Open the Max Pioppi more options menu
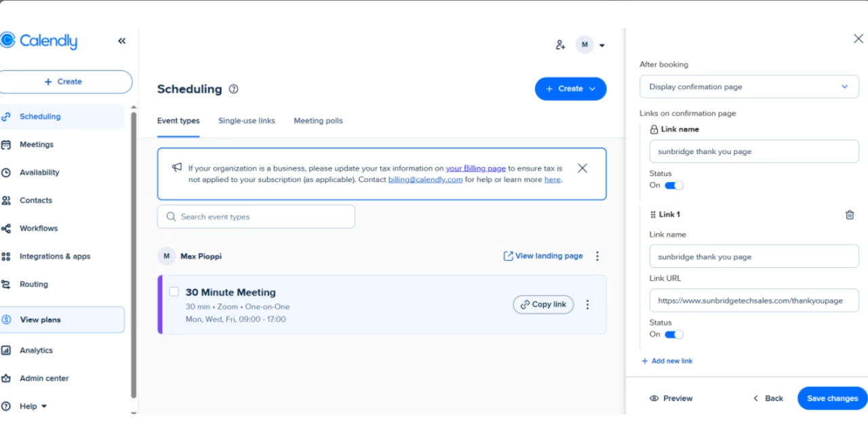 597,256
